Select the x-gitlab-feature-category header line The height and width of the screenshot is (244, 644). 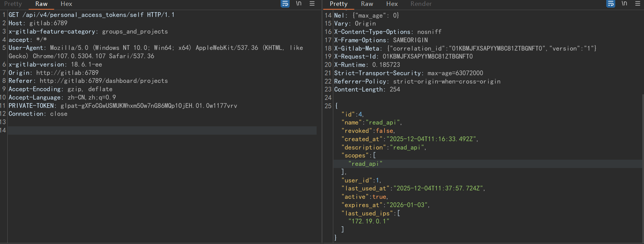88,32
